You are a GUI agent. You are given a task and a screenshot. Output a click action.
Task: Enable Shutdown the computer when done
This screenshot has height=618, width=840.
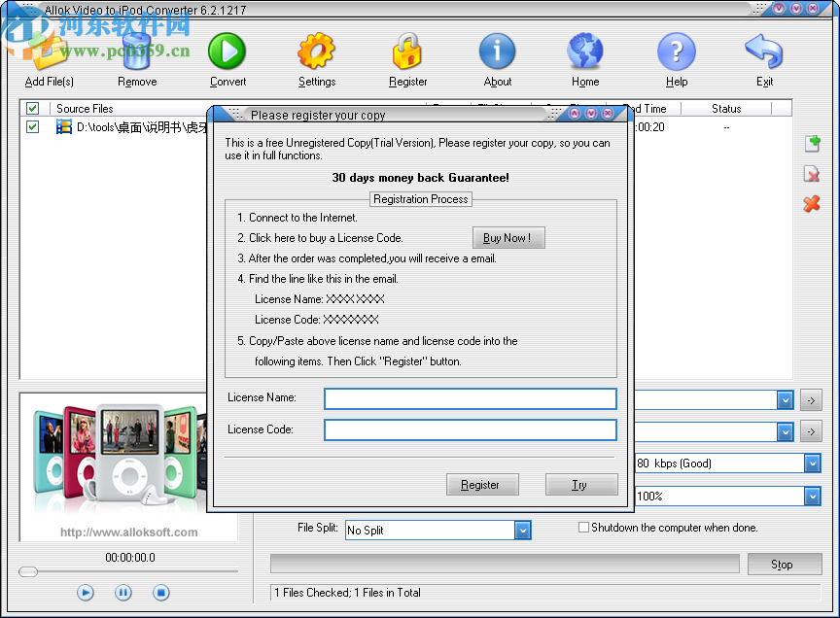[x=583, y=527]
